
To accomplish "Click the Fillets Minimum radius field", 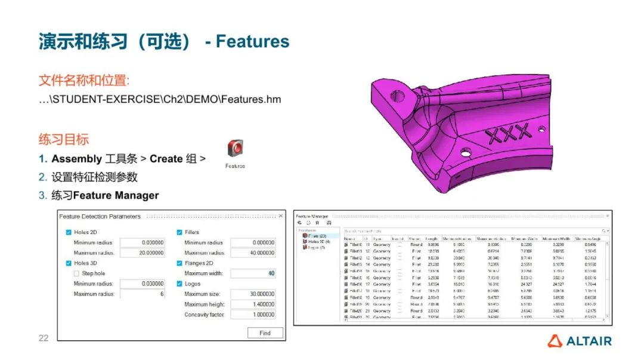I will pyautogui.click(x=253, y=242).
